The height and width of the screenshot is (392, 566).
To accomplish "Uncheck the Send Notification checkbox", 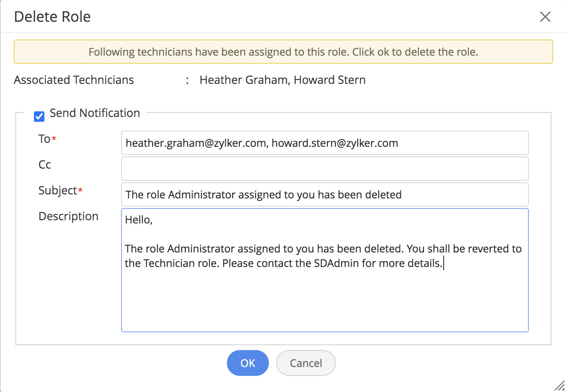I will [x=39, y=117].
